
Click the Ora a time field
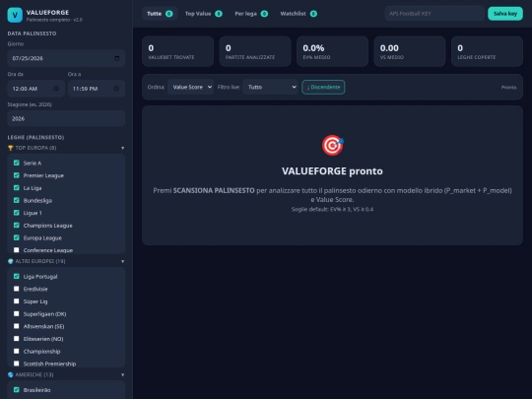[x=97, y=89]
